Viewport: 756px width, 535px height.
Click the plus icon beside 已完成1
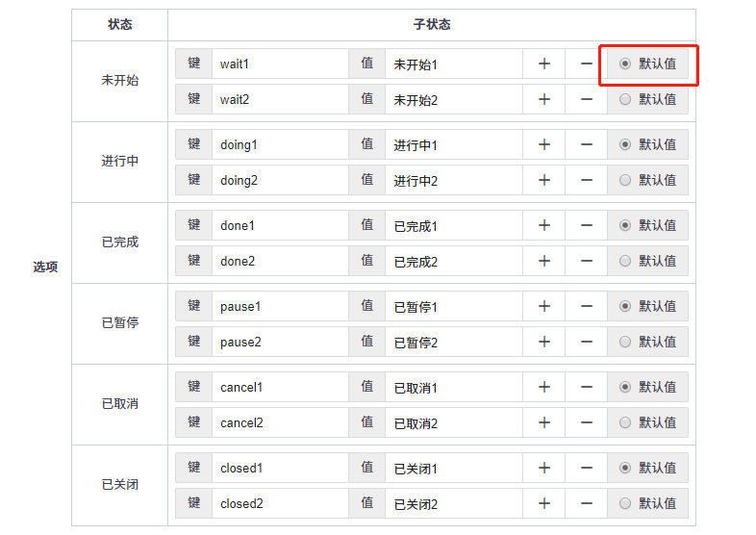[543, 225]
